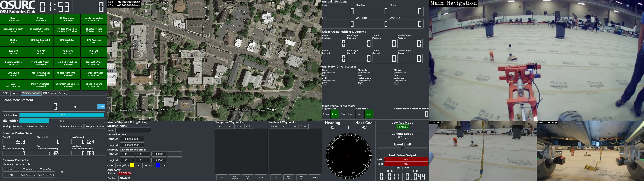Click the autonomy ENABLE button

[124, 178]
